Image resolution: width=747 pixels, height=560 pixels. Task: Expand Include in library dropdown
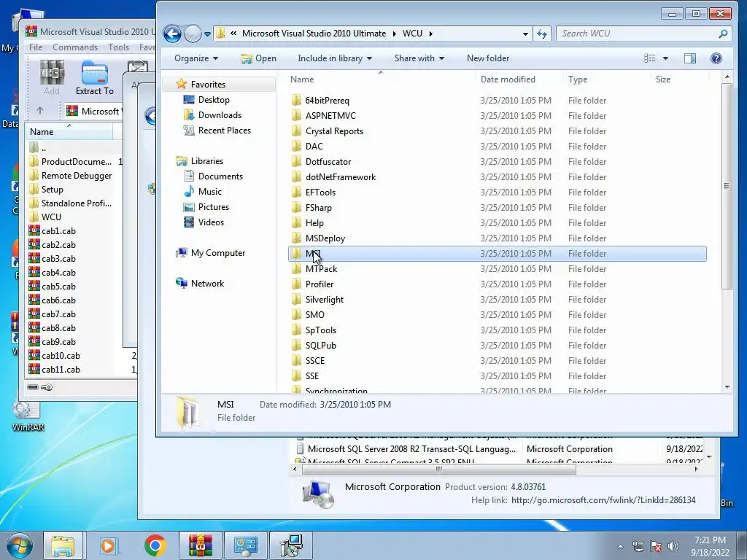[334, 58]
